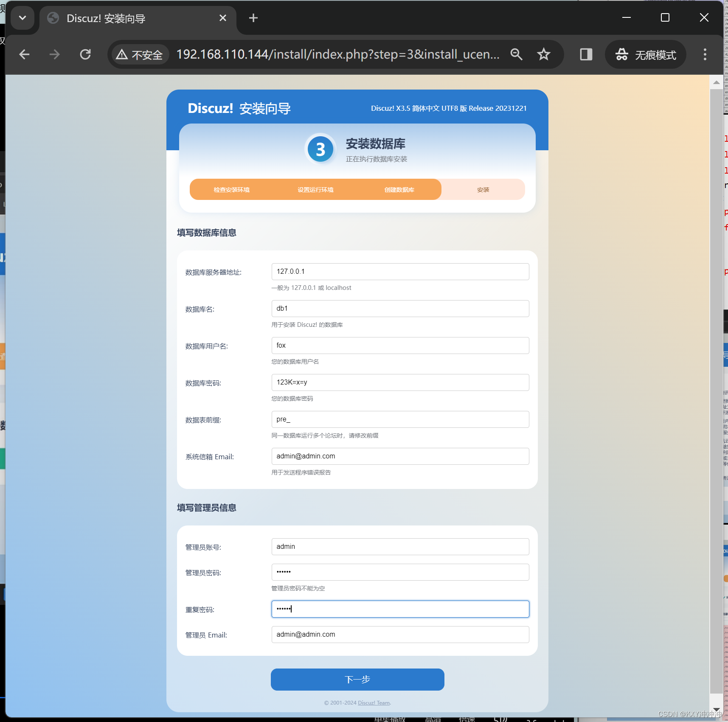This screenshot has height=722, width=728.
Task: Click the 设置运行环境 step
Action: click(315, 190)
